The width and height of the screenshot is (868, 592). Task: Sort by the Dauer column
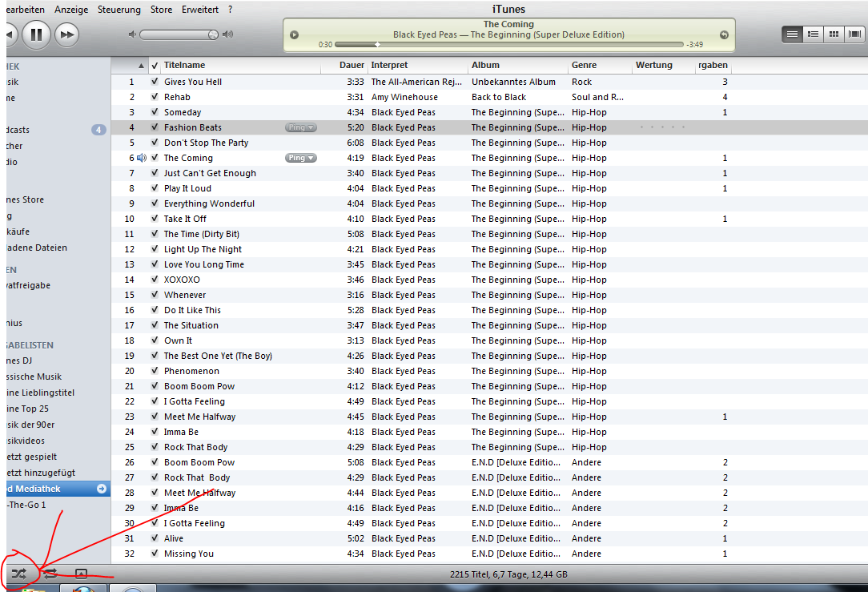[344, 66]
